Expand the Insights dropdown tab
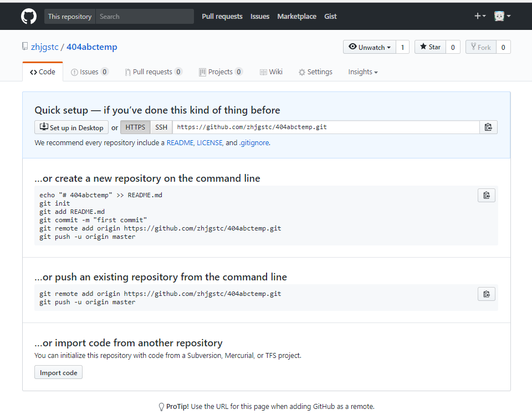The width and height of the screenshot is (532, 420). (x=362, y=72)
